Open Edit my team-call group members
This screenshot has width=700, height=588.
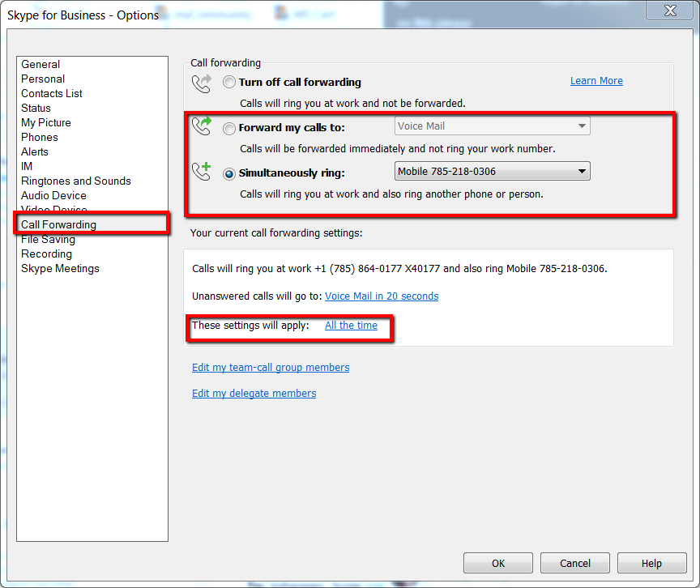coord(271,368)
